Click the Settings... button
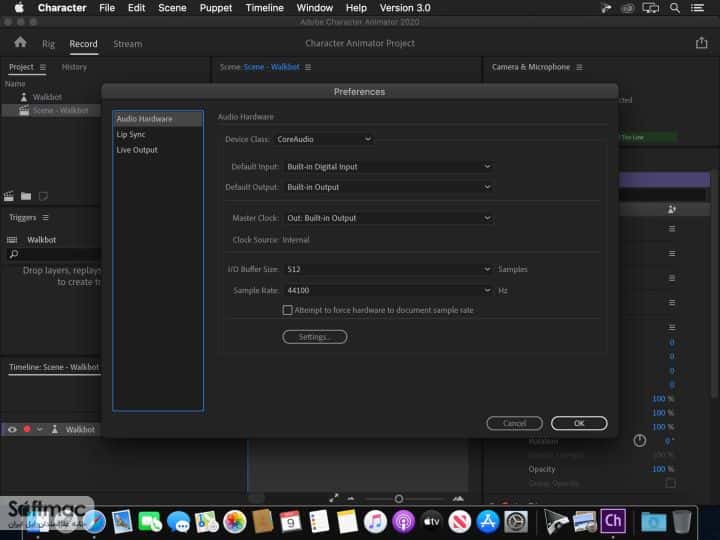This screenshot has width=720, height=540. coord(315,337)
